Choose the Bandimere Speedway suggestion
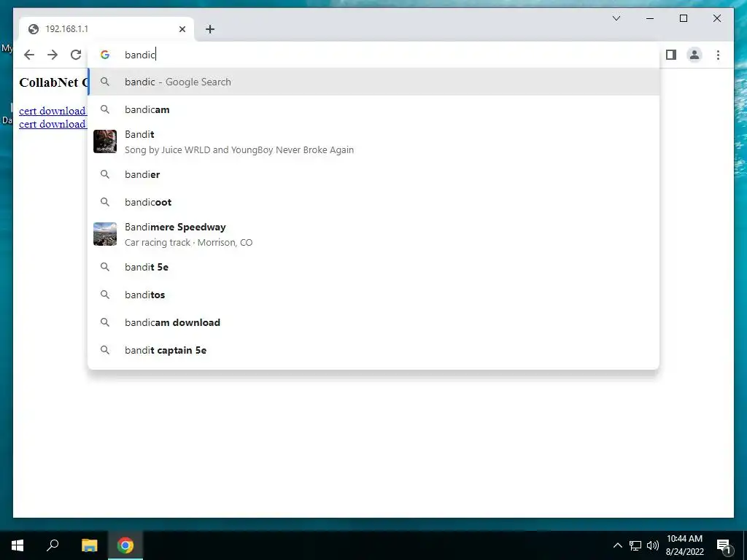 [x=373, y=234]
